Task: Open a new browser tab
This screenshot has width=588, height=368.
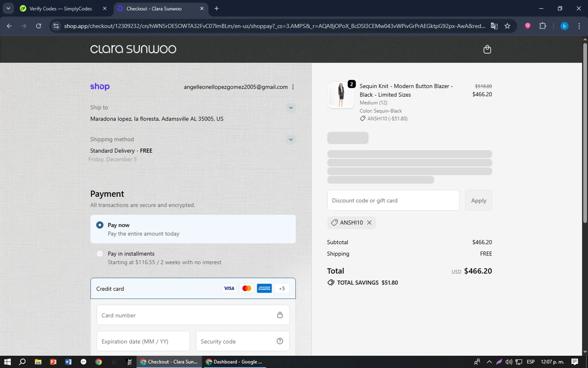Action: coord(216,9)
